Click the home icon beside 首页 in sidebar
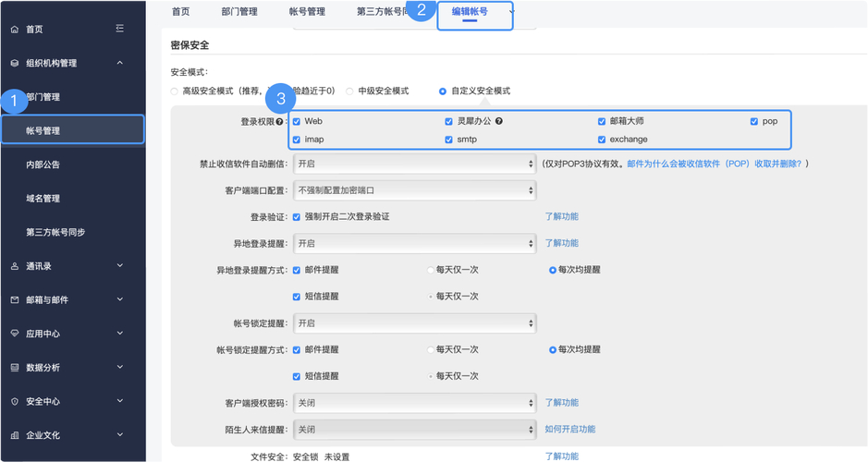 coord(15,30)
